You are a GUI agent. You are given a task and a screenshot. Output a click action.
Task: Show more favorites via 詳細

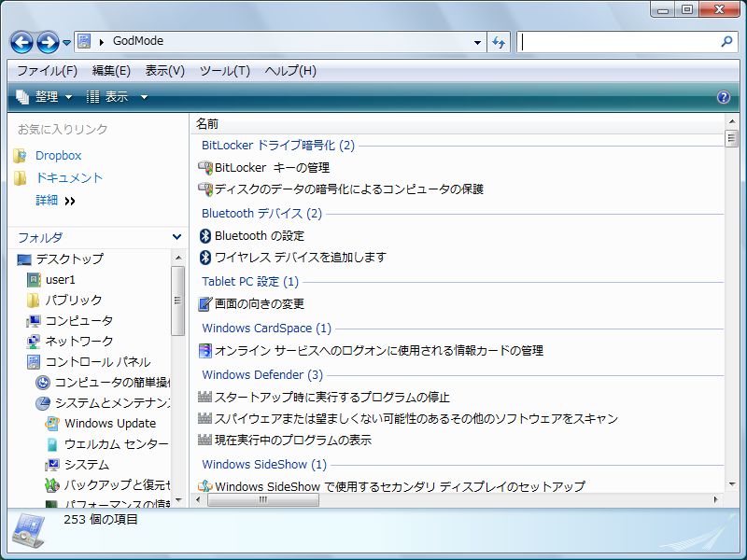(55, 201)
